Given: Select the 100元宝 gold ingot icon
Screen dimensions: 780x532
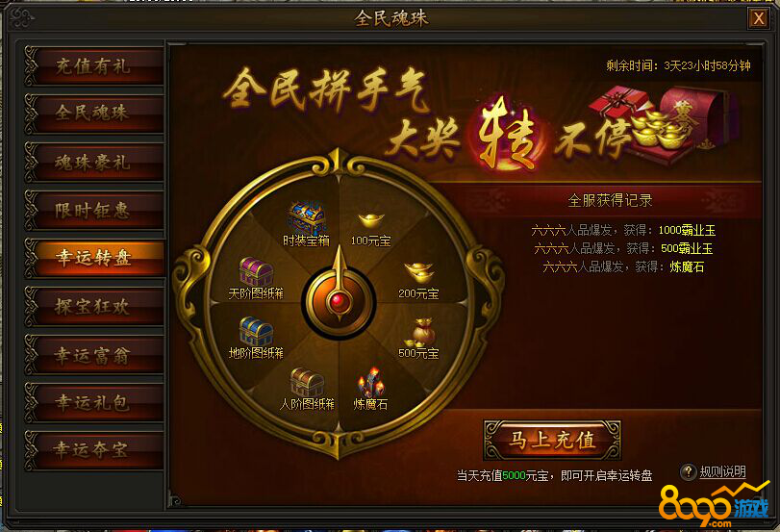Looking at the screenshot, I should tap(371, 219).
